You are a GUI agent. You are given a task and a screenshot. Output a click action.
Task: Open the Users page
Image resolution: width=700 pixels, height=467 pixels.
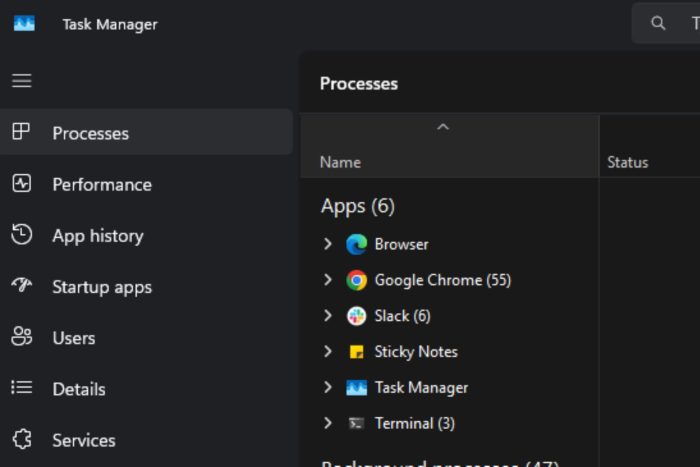pos(146,338)
